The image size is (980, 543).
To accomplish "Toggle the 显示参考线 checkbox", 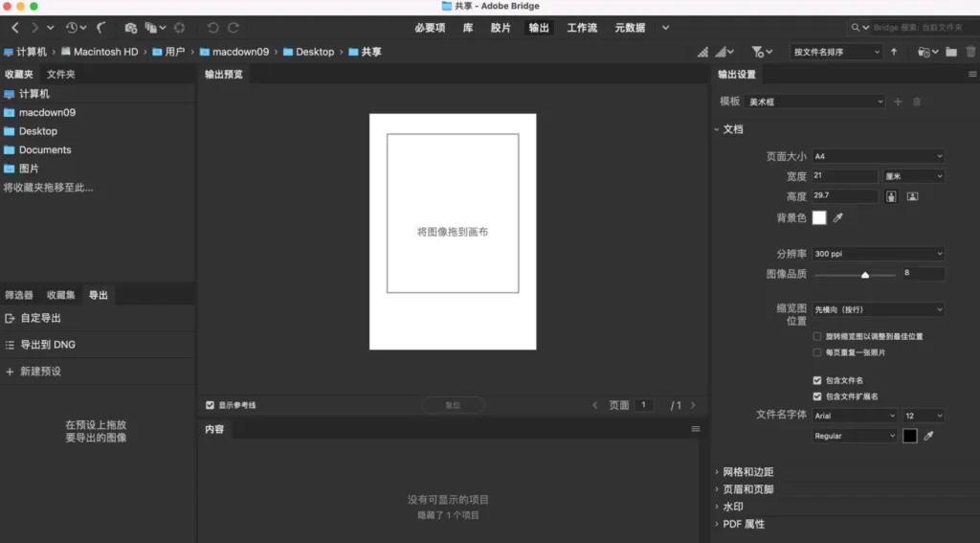I will [211, 405].
